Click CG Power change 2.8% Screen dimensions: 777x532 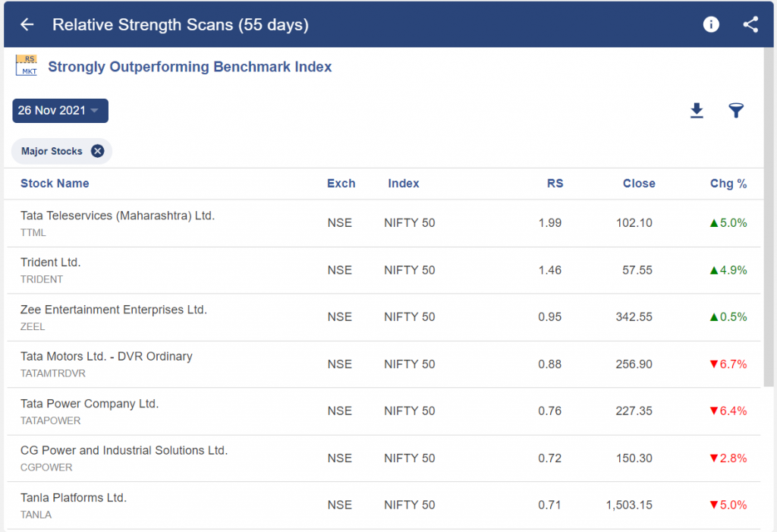coord(728,458)
